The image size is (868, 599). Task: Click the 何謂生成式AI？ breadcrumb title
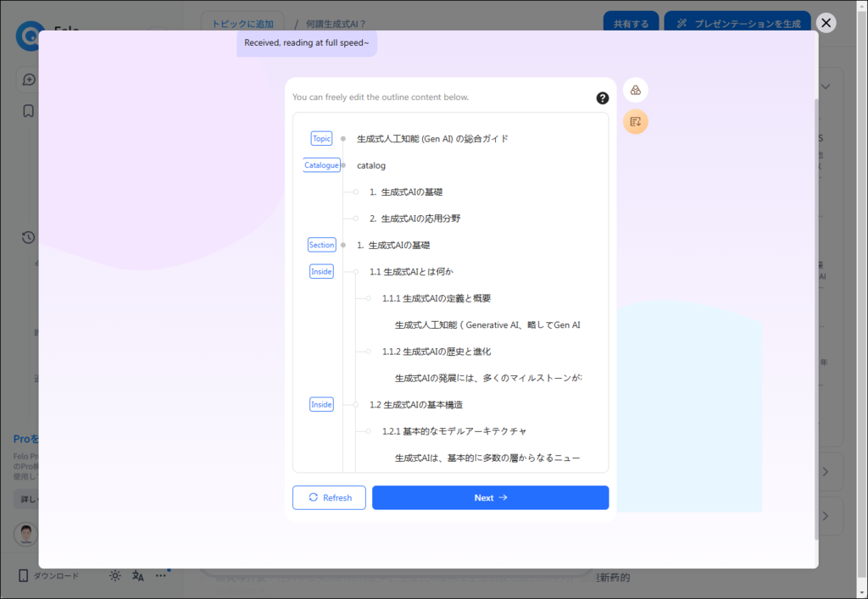pyautogui.click(x=336, y=24)
